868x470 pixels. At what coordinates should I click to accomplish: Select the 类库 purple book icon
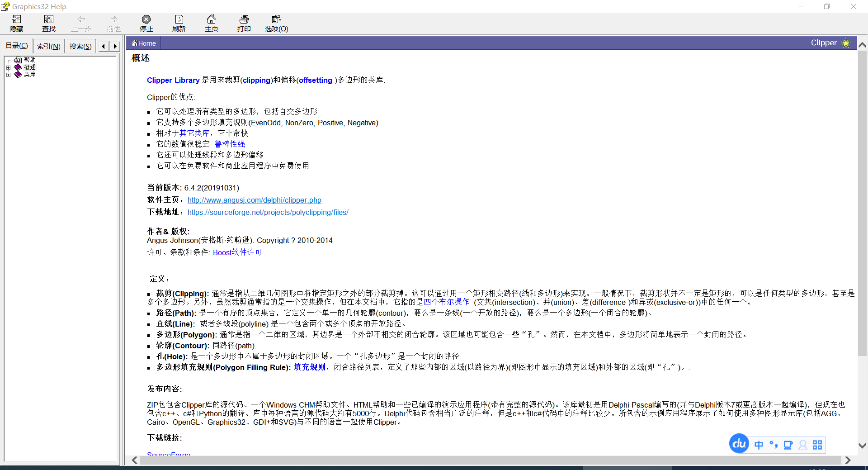(18, 74)
